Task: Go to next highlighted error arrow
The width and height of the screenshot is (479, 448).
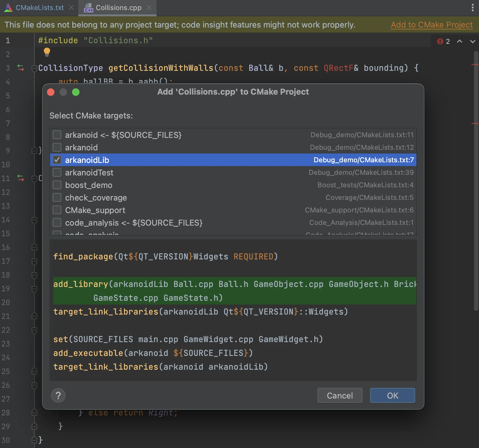Action: click(472, 41)
